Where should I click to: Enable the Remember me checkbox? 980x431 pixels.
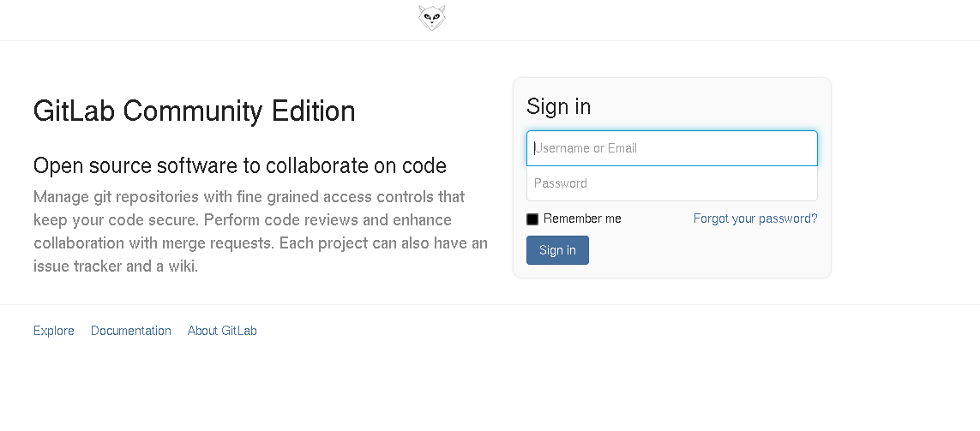click(x=532, y=219)
